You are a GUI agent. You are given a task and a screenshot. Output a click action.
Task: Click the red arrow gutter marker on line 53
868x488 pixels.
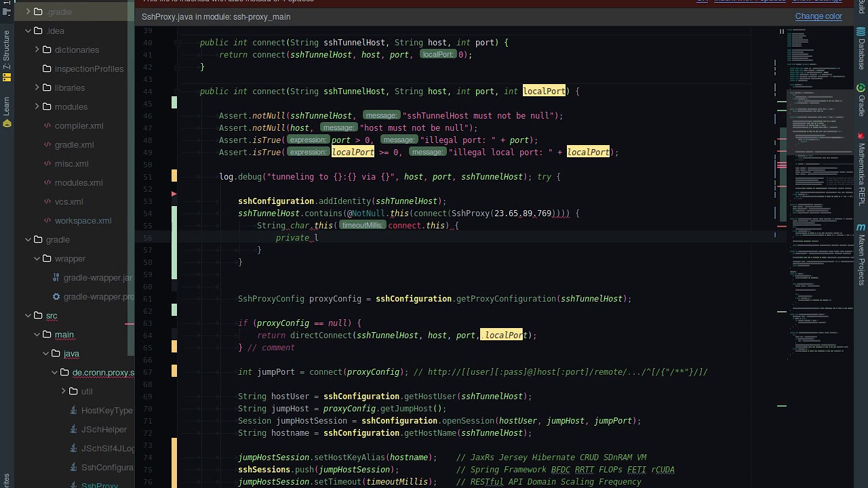coord(174,195)
